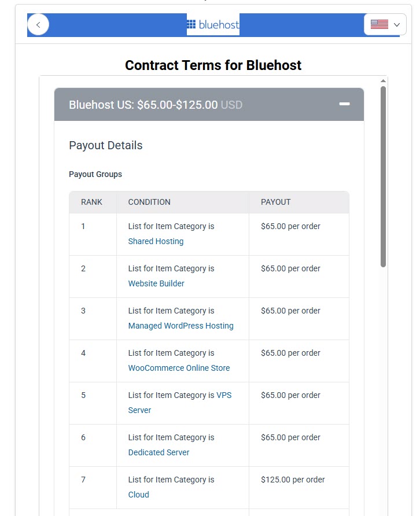The image size is (420, 516).
Task: Open the Website Builder category link
Action: pos(156,283)
